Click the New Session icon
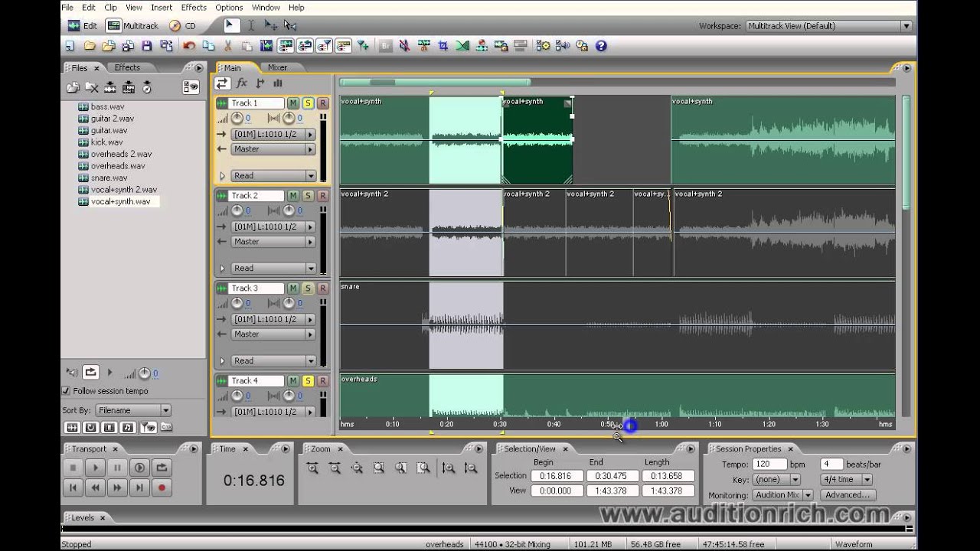The image size is (980, 551). [x=70, y=46]
